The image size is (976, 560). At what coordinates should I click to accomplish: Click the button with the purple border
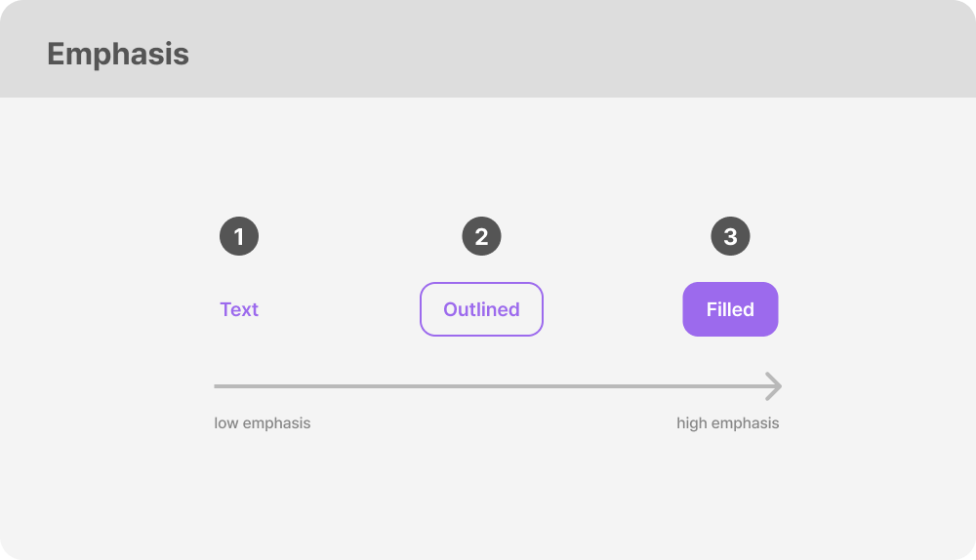(x=481, y=309)
